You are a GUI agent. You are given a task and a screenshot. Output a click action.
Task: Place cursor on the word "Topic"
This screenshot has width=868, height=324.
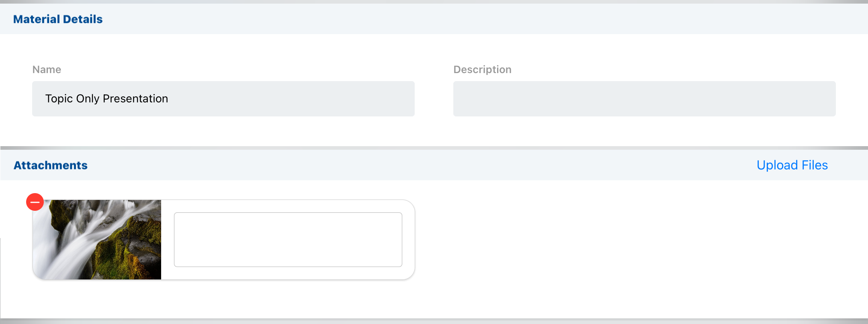click(59, 99)
